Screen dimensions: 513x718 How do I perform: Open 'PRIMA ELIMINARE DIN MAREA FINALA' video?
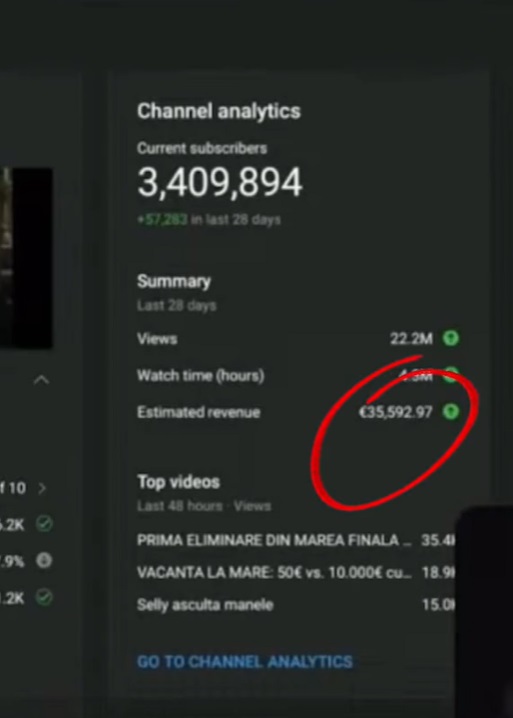click(x=274, y=540)
